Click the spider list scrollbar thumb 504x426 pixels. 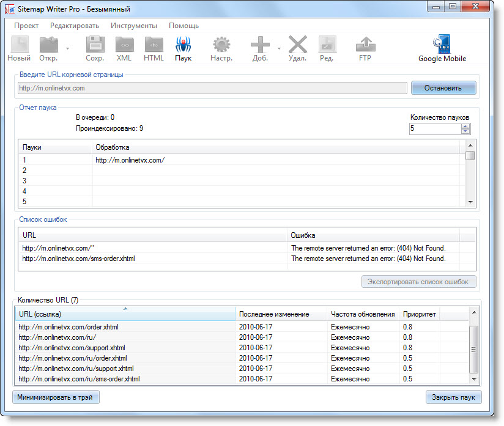tap(470, 155)
